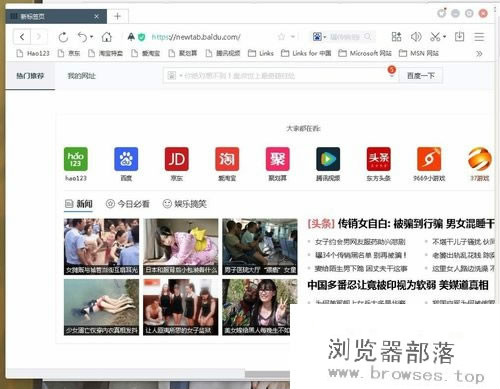
Task: Click the red notification badge numbered 5
Action: point(391,69)
